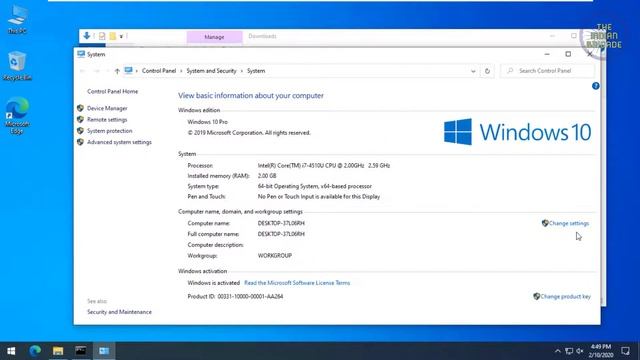Open the Recycle Bin desktop icon
Screen dimensions: 640x360
(17, 66)
